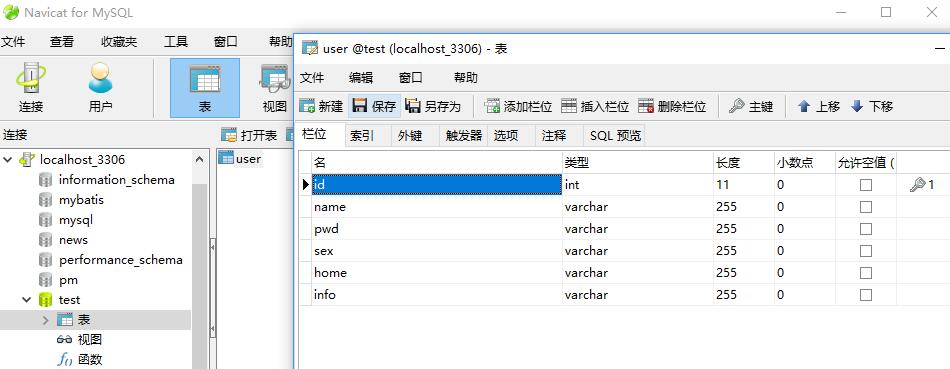950x369 pixels.
Task: Click the id field name cell
Action: click(437, 185)
